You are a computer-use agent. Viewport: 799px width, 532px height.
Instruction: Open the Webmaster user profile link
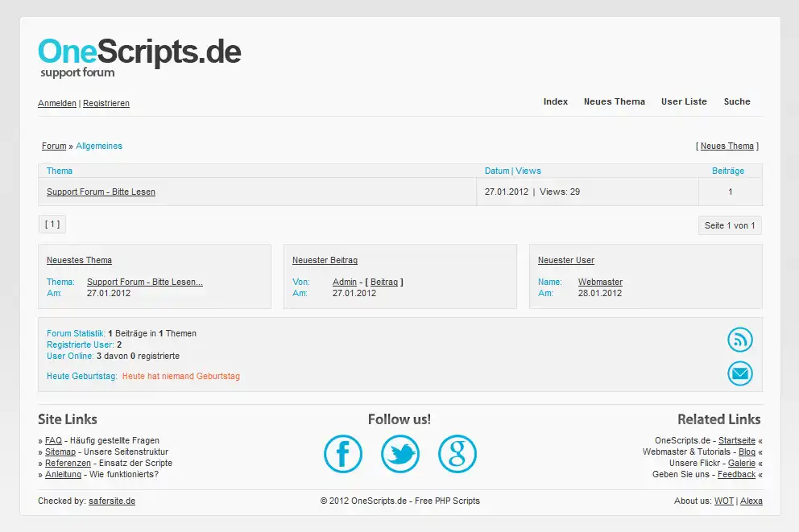[x=600, y=282]
